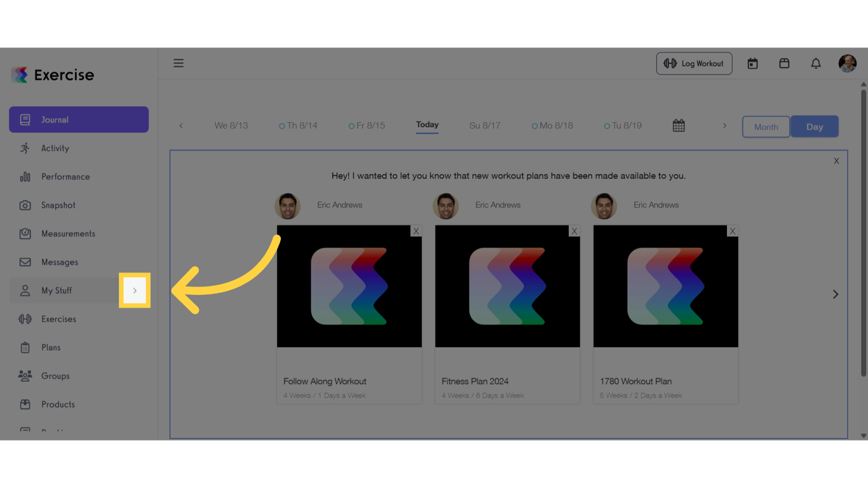
Task: Open the Performance stats panel
Action: tap(25, 177)
